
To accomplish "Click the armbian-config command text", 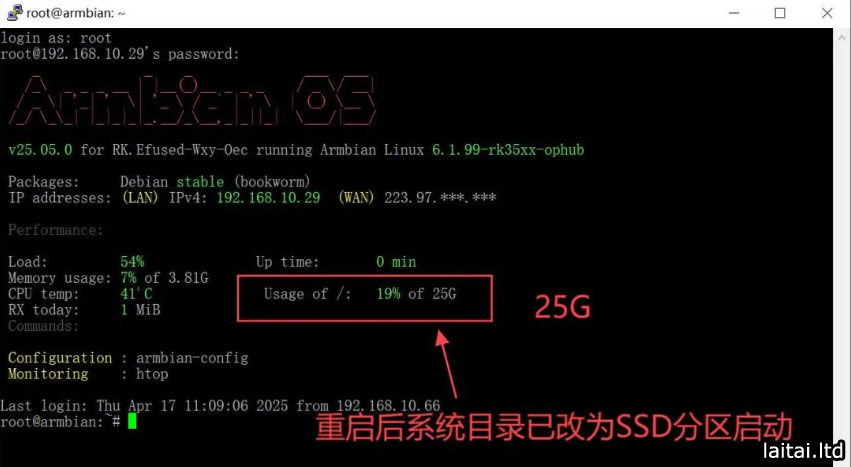I will [x=192, y=358].
